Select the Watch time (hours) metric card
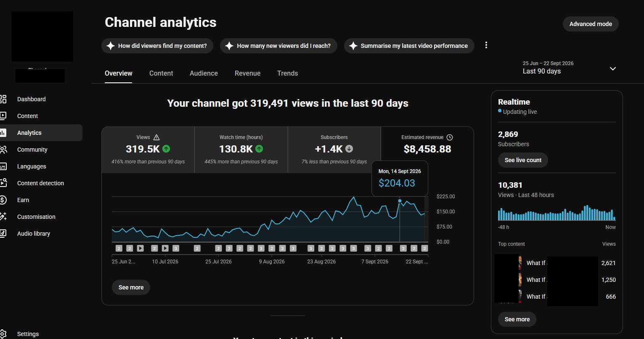The image size is (644, 339). pyautogui.click(x=241, y=150)
